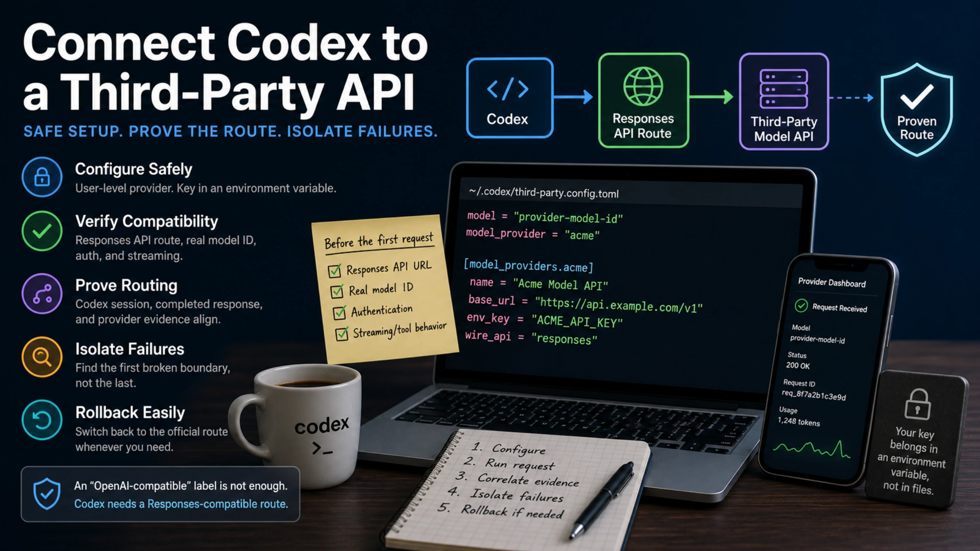Click the 200 OK status value on phone
Image resolution: width=980 pixels, height=551 pixels.
798,365
